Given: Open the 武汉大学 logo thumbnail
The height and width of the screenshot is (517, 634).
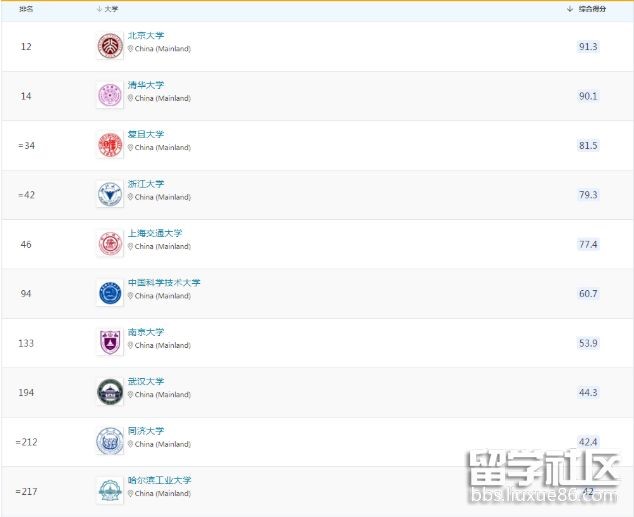Looking at the screenshot, I should pos(110,392).
